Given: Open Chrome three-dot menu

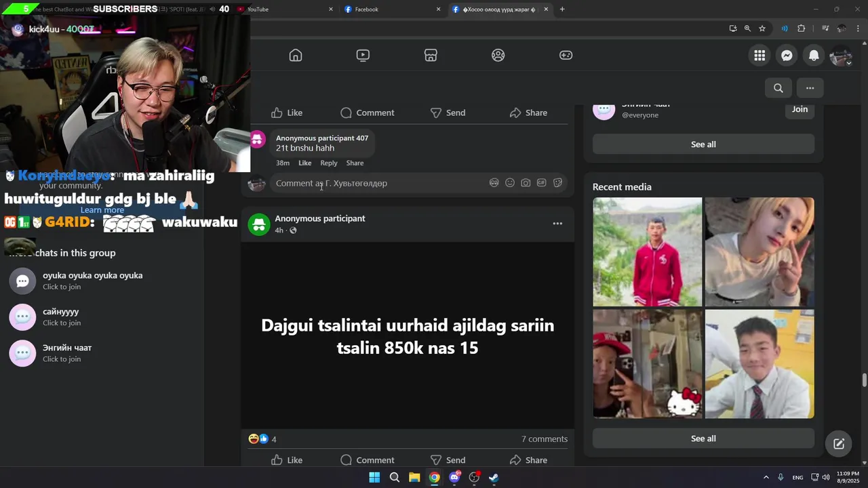Looking at the screenshot, I should tap(859, 28).
